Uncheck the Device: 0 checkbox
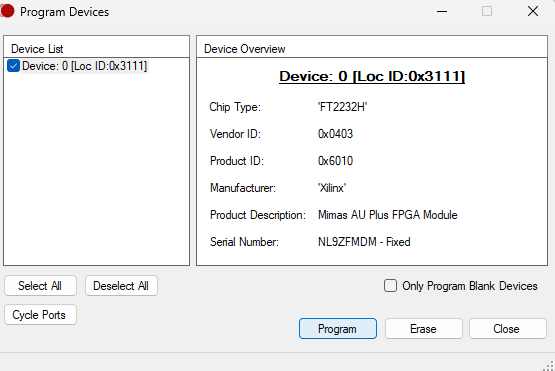Image resolution: width=555 pixels, height=371 pixels. [x=13, y=66]
